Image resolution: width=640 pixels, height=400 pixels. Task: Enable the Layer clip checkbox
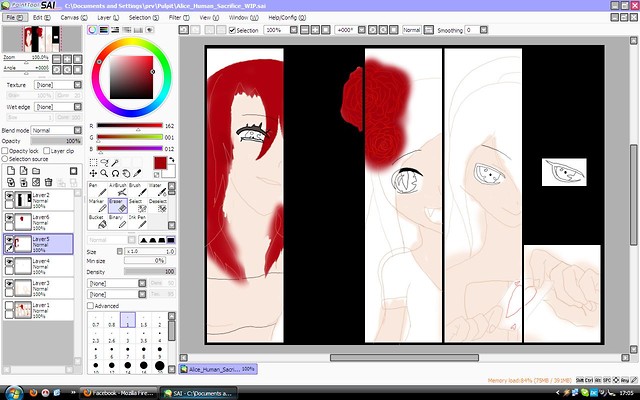pyautogui.click(x=47, y=151)
